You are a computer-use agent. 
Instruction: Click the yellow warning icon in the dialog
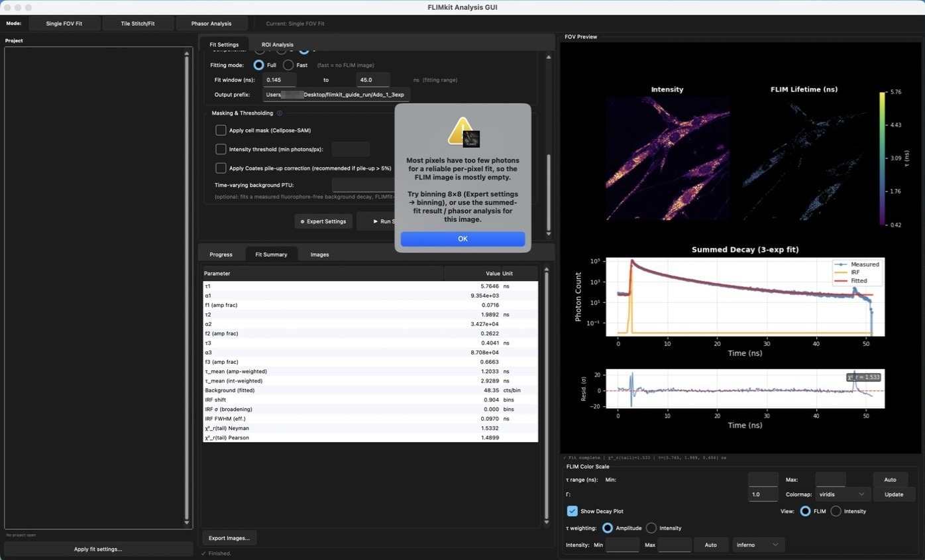462,132
